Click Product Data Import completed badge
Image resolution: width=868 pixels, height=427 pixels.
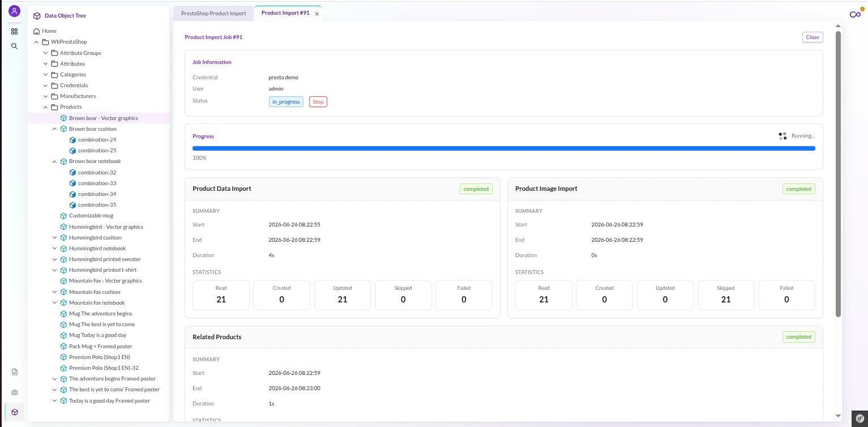pos(476,189)
